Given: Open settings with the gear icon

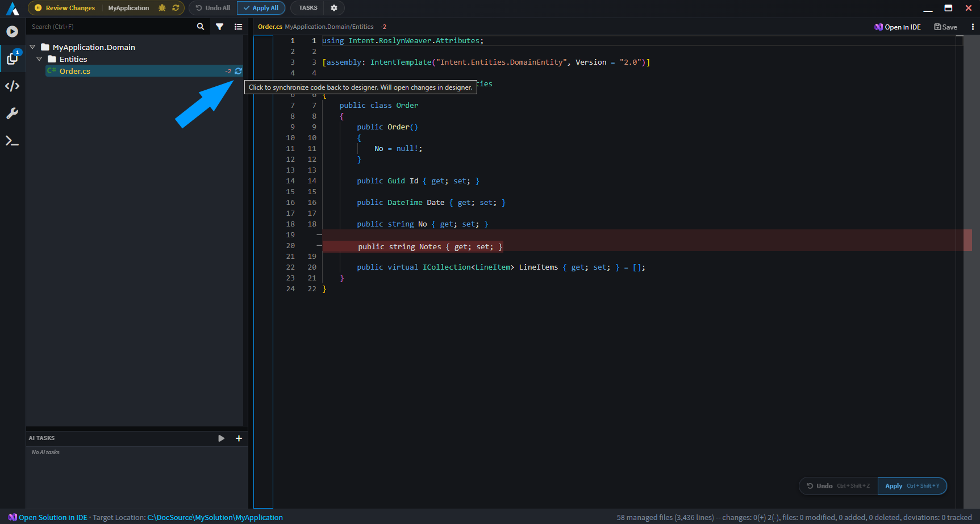Looking at the screenshot, I should point(334,8).
